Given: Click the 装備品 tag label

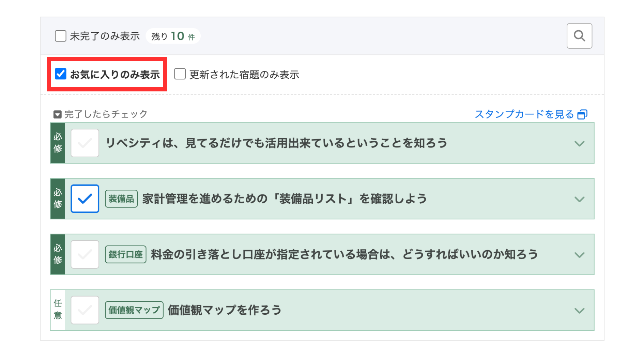Looking at the screenshot, I should 121,199.
